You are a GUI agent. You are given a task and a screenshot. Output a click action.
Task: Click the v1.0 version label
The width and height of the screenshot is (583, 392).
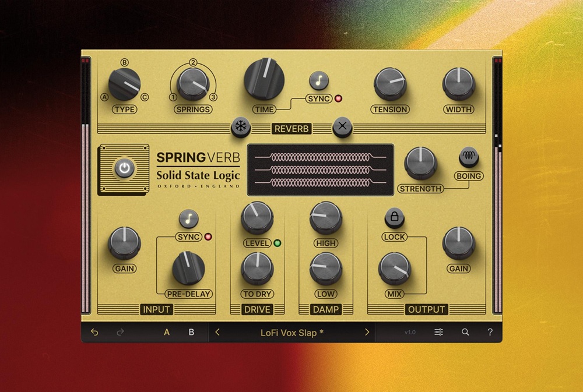coord(410,331)
